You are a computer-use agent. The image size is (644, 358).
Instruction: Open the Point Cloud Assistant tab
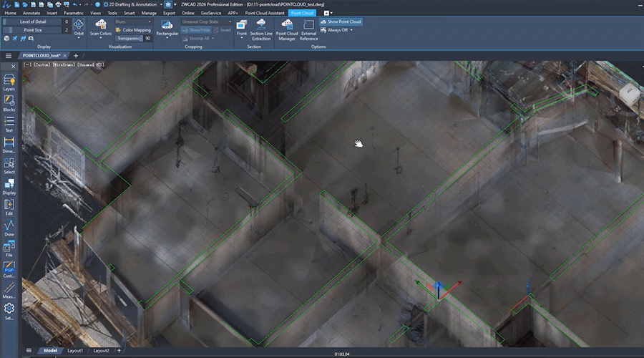[x=265, y=13]
